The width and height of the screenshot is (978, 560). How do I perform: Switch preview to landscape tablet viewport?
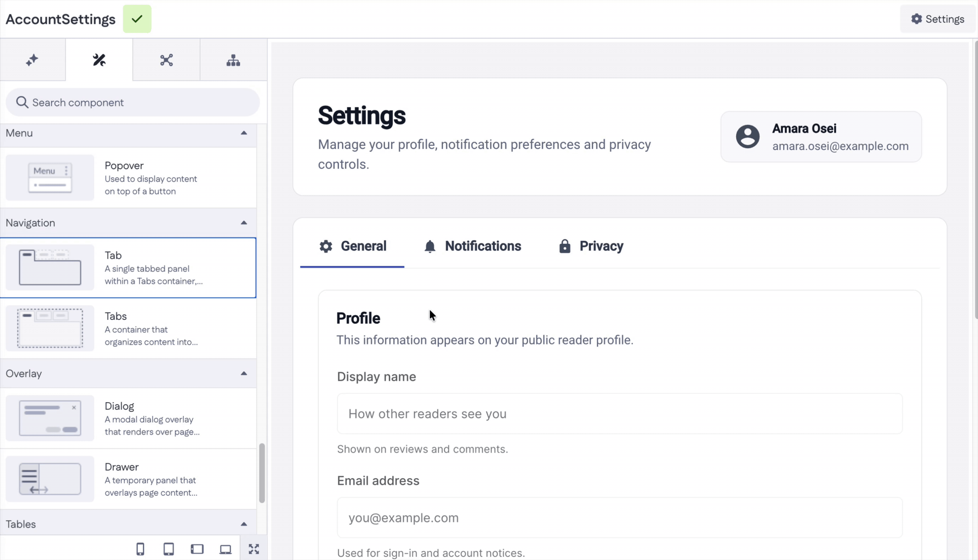197,549
